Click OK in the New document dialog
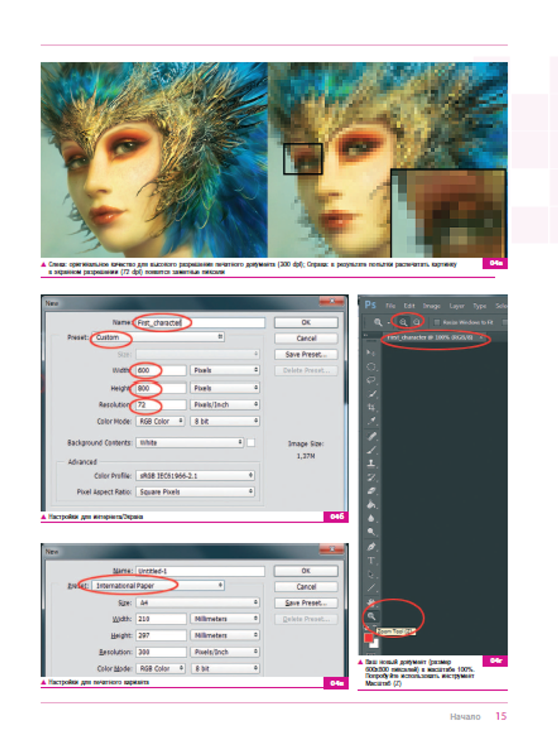This screenshot has width=558, height=756. click(x=306, y=322)
